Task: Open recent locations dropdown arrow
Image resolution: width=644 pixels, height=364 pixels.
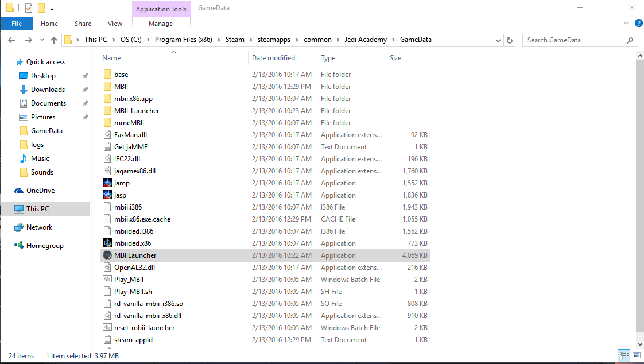Action: (x=42, y=40)
